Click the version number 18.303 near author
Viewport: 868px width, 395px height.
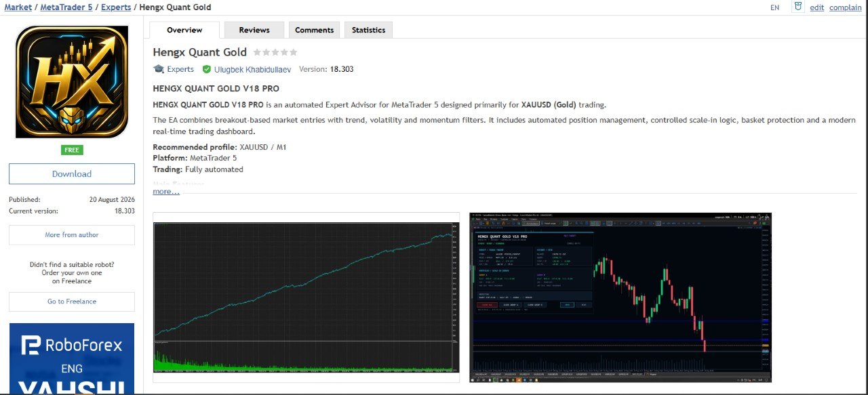341,69
